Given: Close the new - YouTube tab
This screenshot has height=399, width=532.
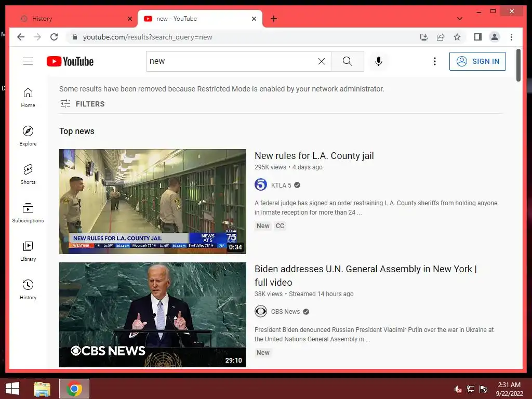Looking at the screenshot, I should point(254,19).
